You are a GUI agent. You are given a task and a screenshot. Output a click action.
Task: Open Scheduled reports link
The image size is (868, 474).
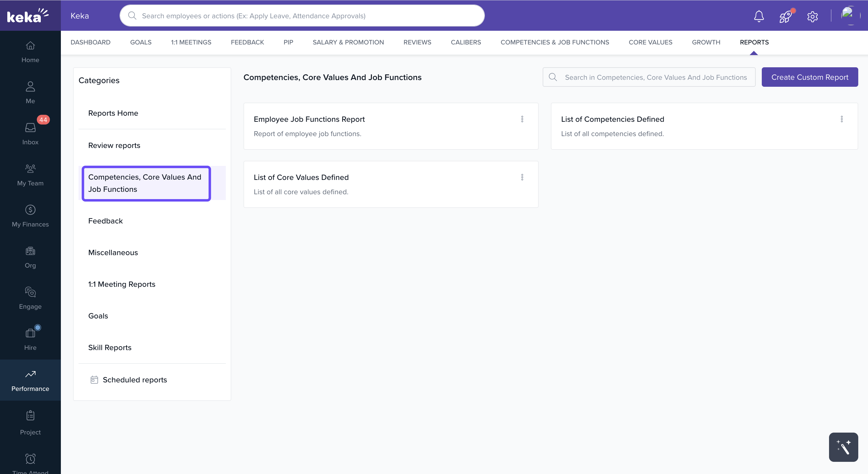click(135, 380)
